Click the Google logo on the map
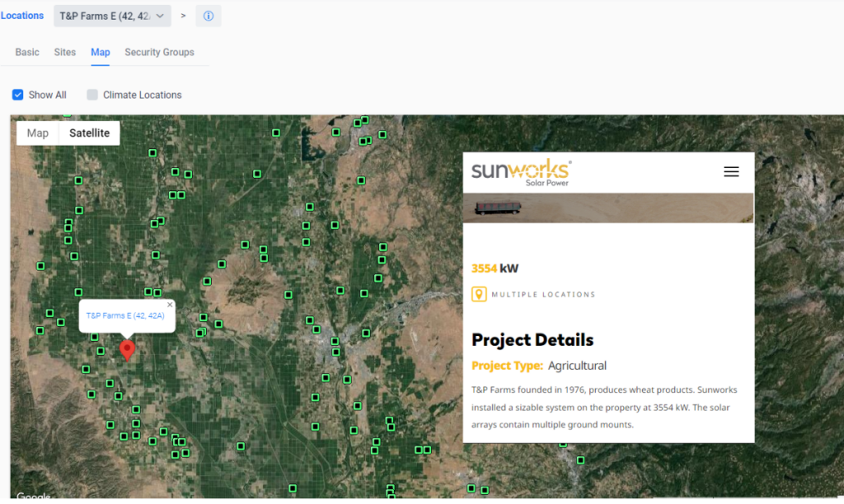Viewport: 844px width, 504px height. click(x=33, y=496)
